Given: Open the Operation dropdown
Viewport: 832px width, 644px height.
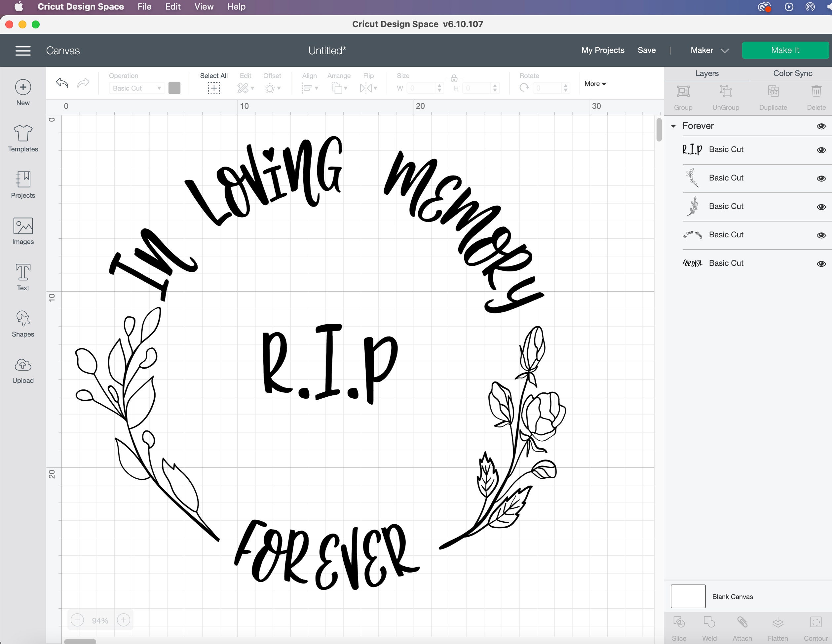Looking at the screenshot, I should (x=136, y=88).
